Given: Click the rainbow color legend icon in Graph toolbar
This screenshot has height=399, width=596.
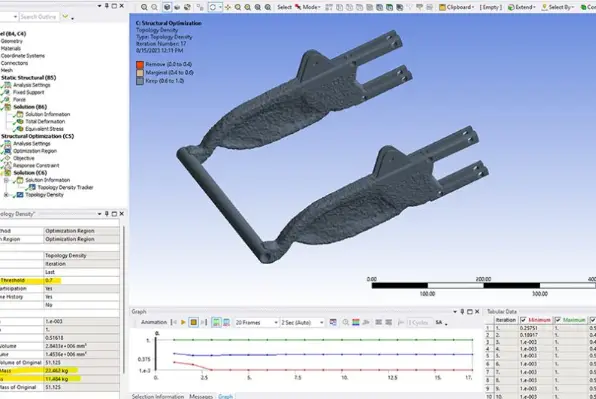Looking at the screenshot, I should point(356,322).
